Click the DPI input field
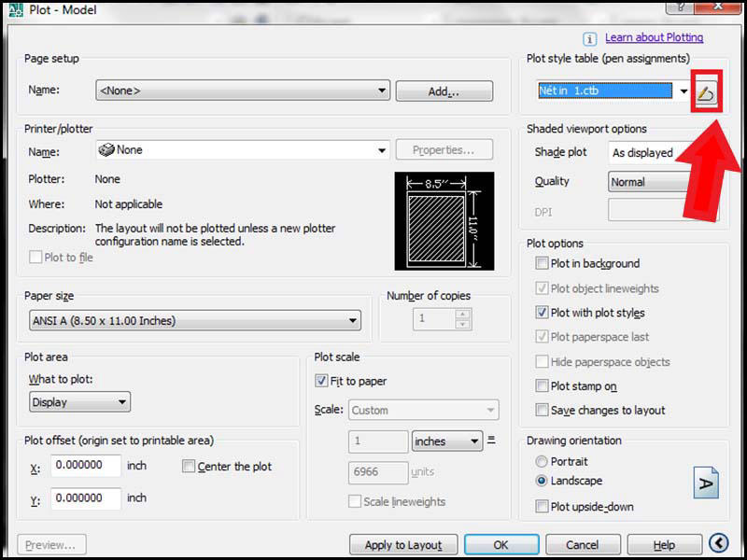Image resolution: width=747 pixels, height=560 pixels. (x=648, y=210)
